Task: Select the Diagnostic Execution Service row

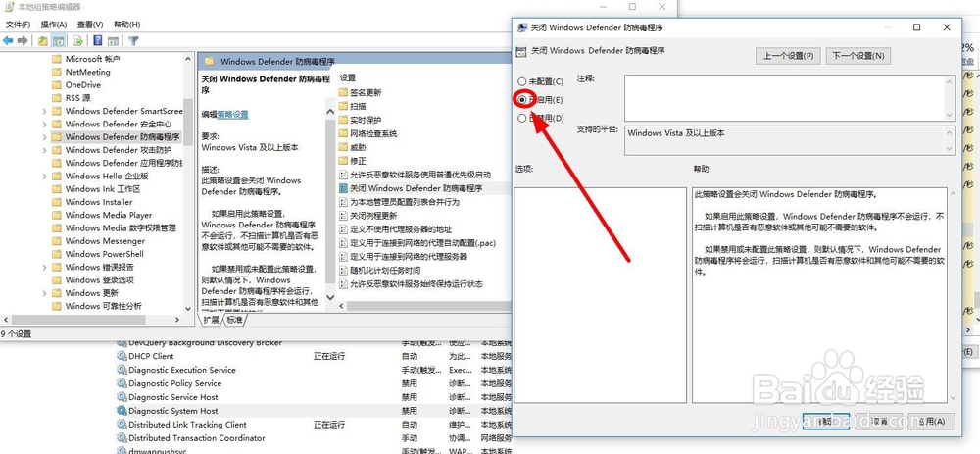Action: coord(182,370)
